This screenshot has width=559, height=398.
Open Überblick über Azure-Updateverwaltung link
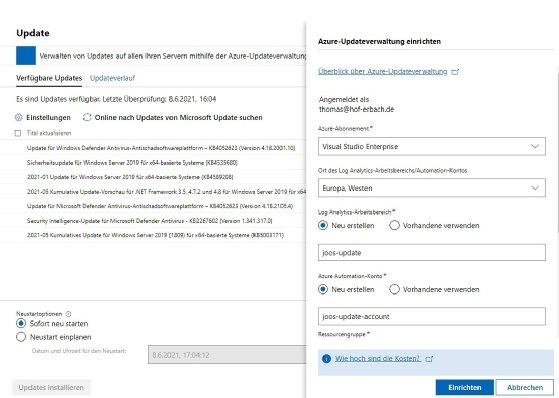tap(383, 72)
